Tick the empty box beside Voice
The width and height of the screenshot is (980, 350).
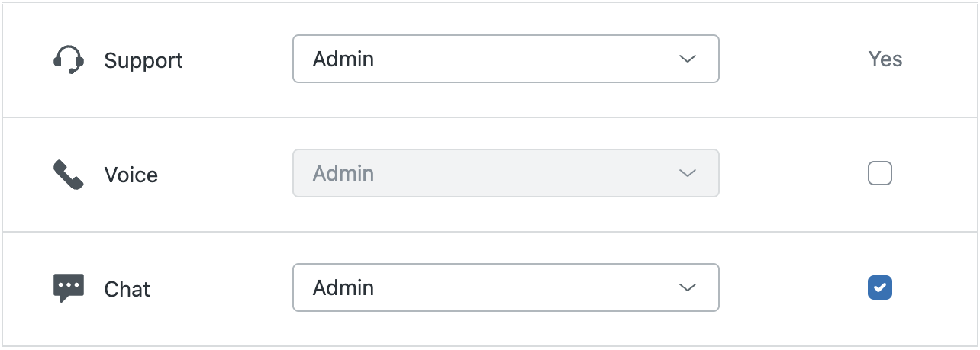click(880, 174)
